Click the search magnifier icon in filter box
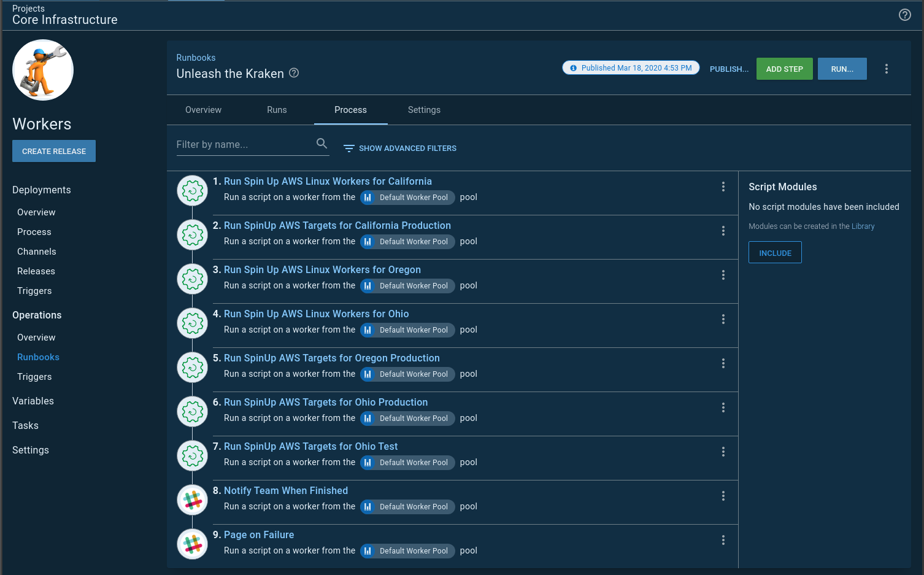Screen dimensions: 924x575 point(321,144)
